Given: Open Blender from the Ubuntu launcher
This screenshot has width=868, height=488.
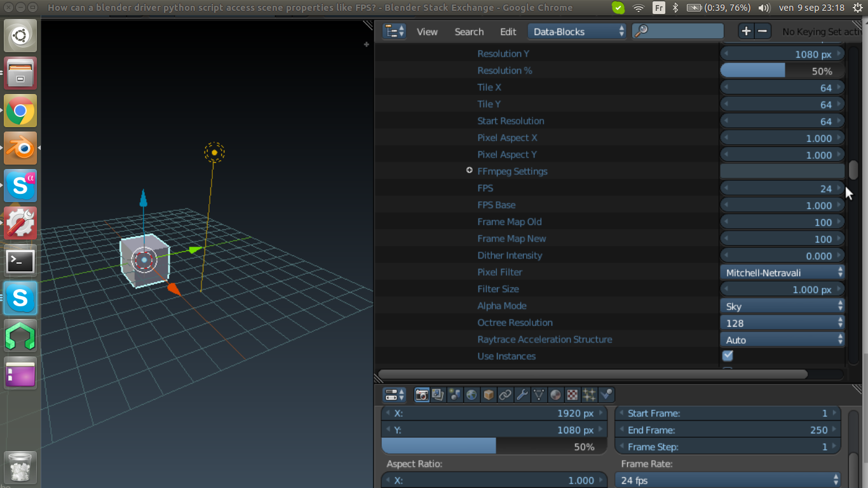Looking at the screenshot, I should (20, 149).
